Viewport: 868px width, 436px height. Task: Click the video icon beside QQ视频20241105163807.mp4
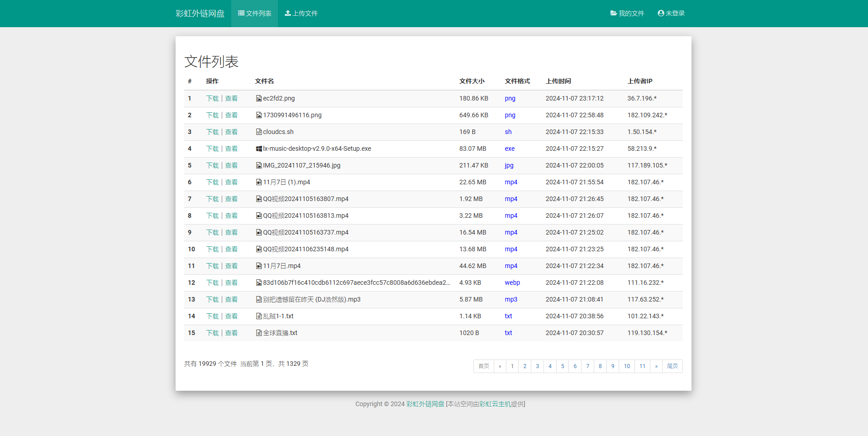pos(259,199)
